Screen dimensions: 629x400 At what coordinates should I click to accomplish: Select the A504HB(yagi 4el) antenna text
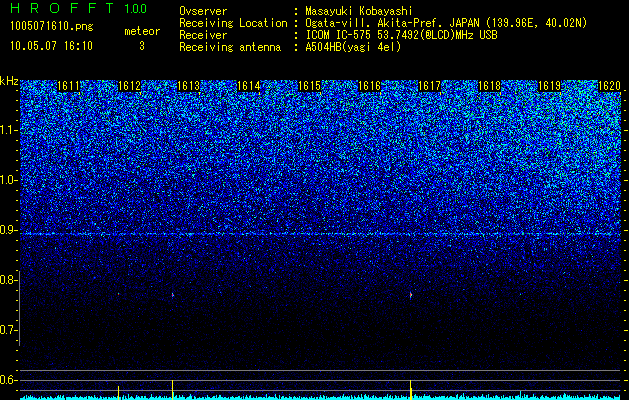353,47
